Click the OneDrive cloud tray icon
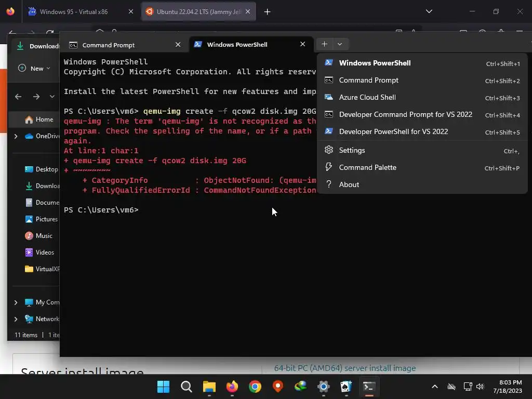The width and height of the screenshot is (532, 399). click(451, 387)
